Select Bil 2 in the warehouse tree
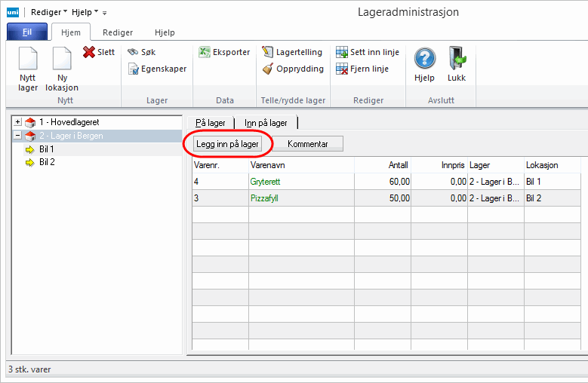 pyautogui.click(x=47, y=162)
